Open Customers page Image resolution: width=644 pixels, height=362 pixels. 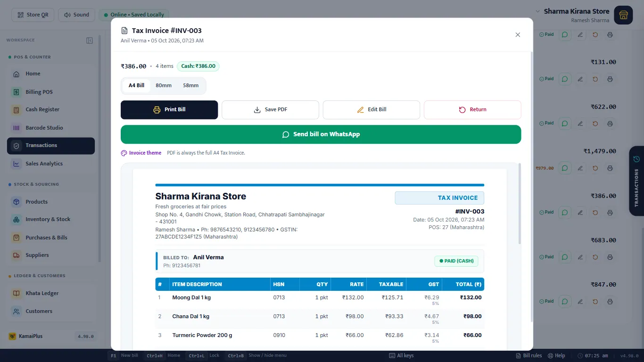pos(51,311)
